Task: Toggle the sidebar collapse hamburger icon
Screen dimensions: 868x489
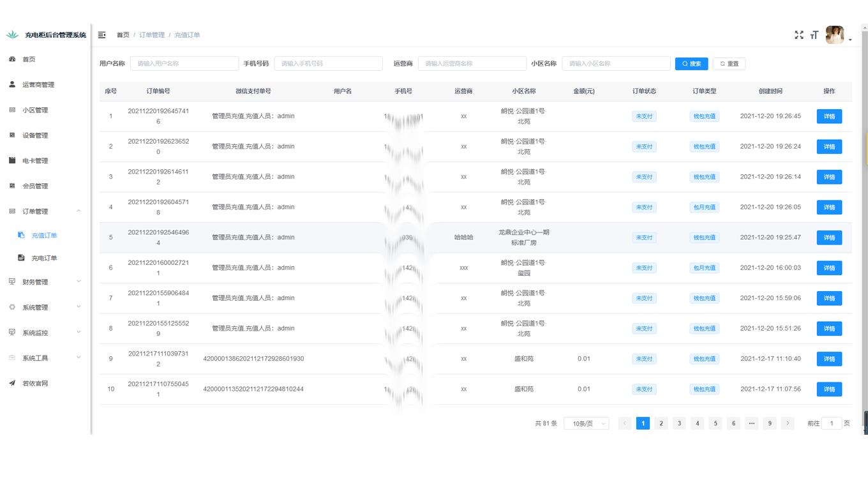Action: (x=101, y=35)
